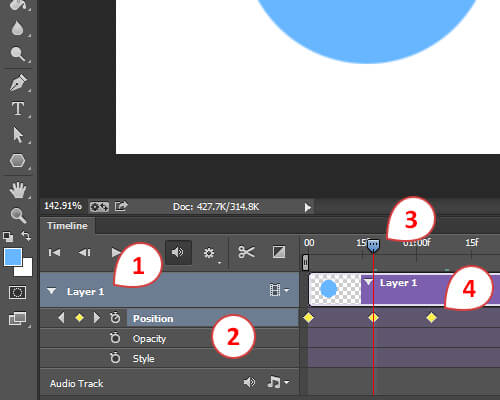Step back to the previous frame
This screenshot has height=400, width=500.
[85, 253]
